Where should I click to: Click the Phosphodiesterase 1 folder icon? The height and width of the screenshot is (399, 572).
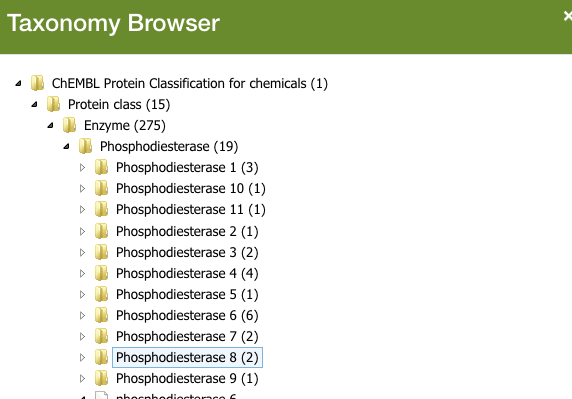pos(102,167)
